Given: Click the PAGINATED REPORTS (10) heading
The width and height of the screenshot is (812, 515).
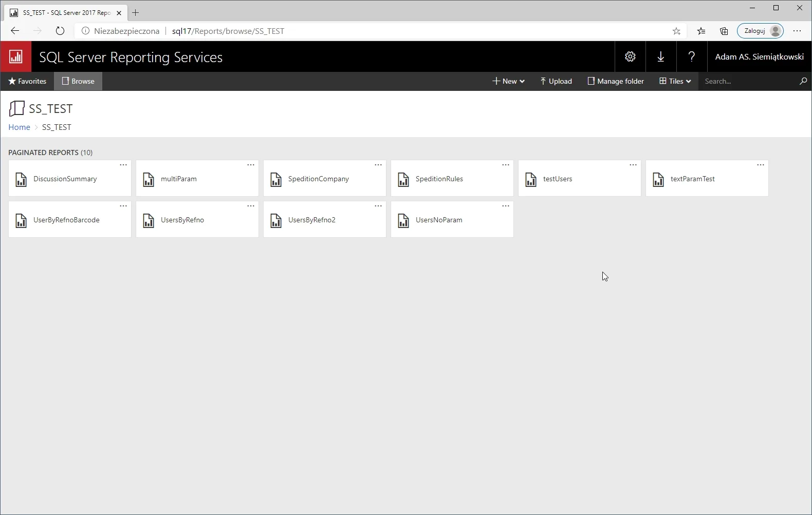Looking at the screenshot, I should coord(50,152).
